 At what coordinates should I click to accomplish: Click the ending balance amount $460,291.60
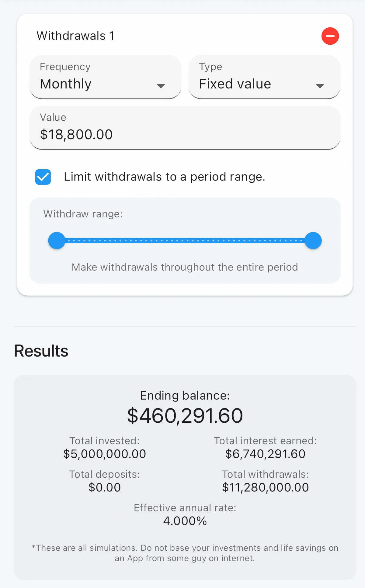pos(185,416)
